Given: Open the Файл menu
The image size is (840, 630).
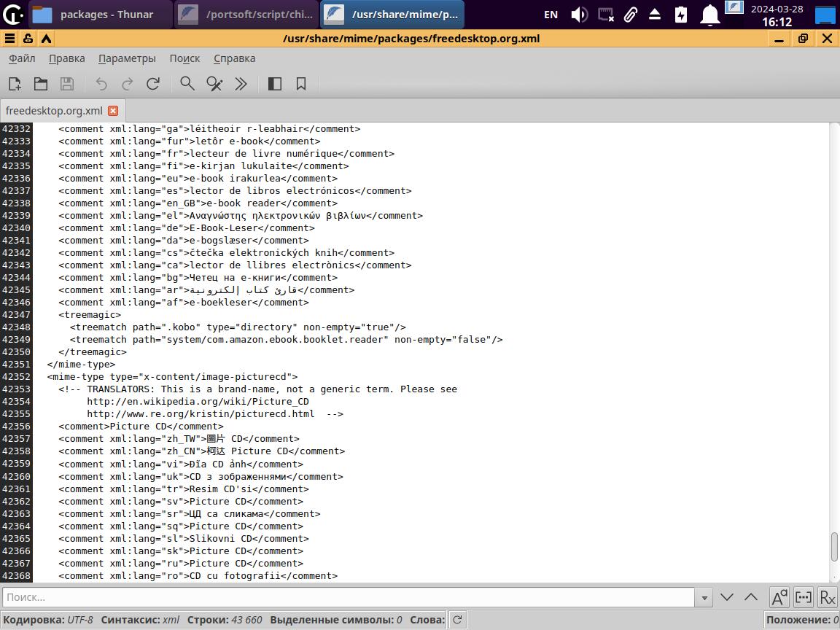Looking at the screenshot, I should click(22, 58).
